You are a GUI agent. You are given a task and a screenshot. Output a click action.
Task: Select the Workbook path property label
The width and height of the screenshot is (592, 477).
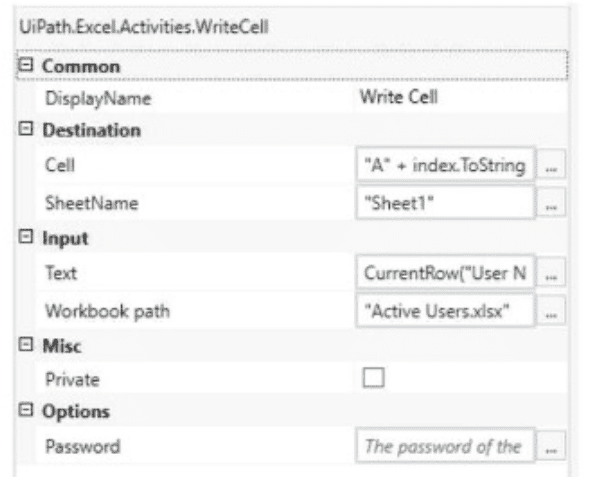(108, 312)
